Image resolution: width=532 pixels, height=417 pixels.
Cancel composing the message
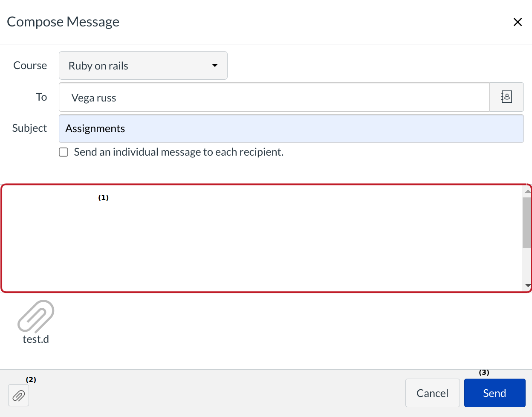click(432, 393)
